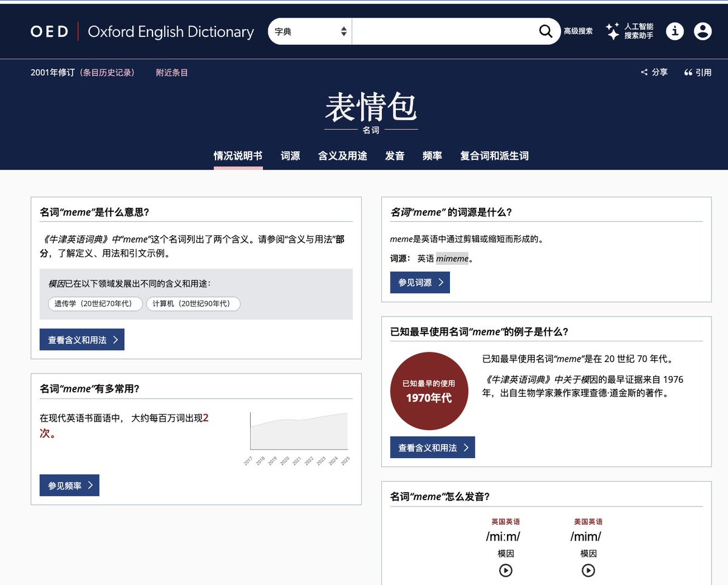Switch to the 复合词和派生词 tab
This screenshot has width=728, height=585.
[494, 156]
